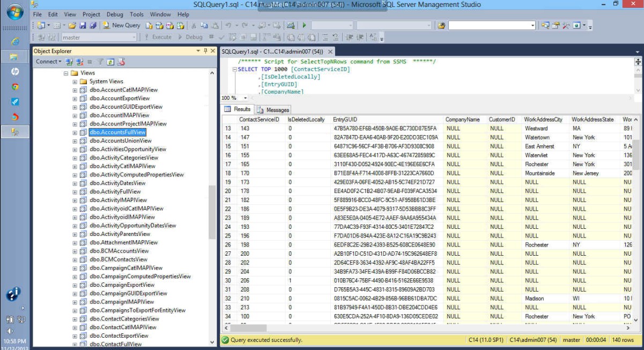
Task: Click the Filter funnel icon in Object Explorer
Action: click(100, 62)
